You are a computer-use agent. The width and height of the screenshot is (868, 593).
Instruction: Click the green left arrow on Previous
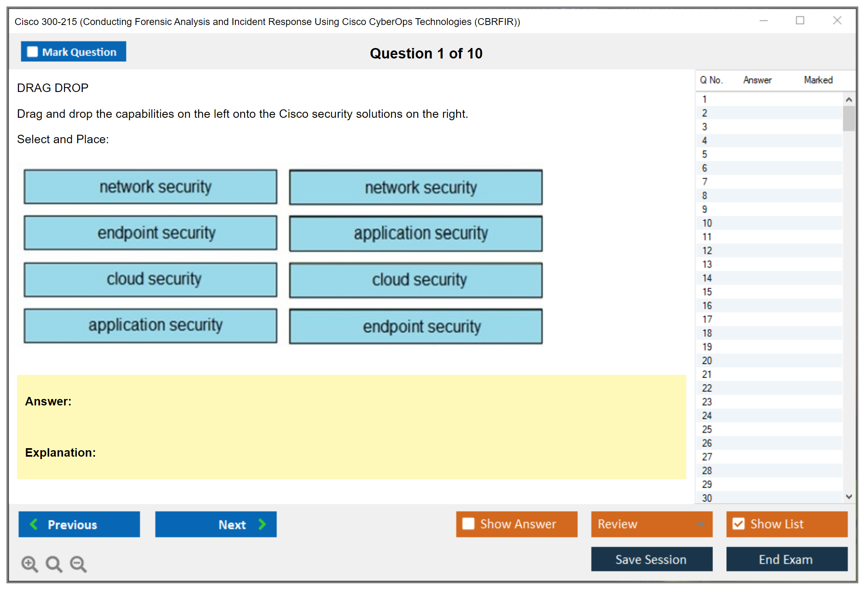pos(34,524)
